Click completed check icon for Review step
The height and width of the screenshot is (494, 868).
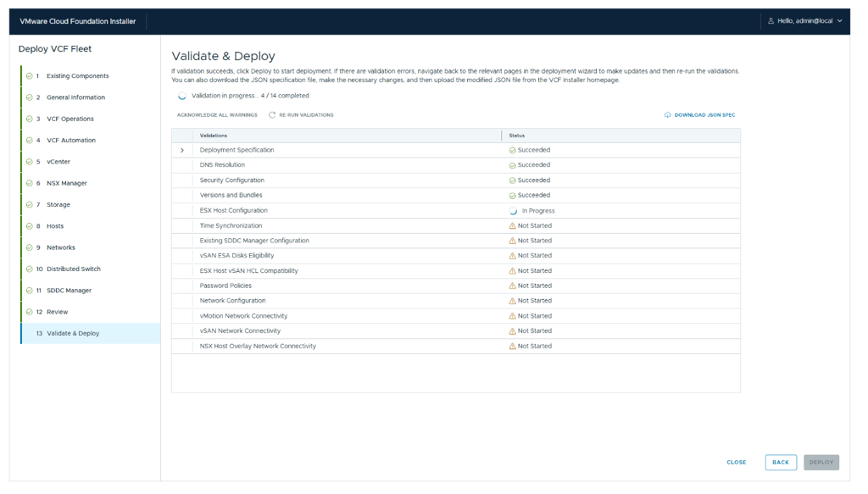tap(30, 312)
